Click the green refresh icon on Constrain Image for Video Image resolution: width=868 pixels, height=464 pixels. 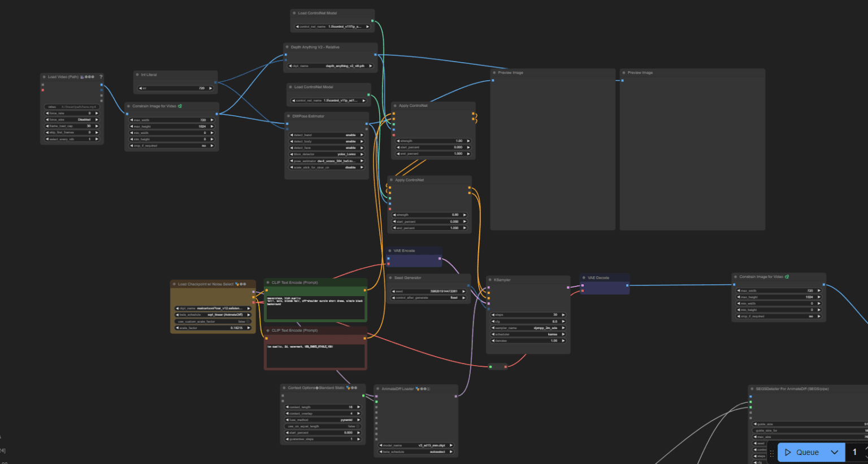180,106
